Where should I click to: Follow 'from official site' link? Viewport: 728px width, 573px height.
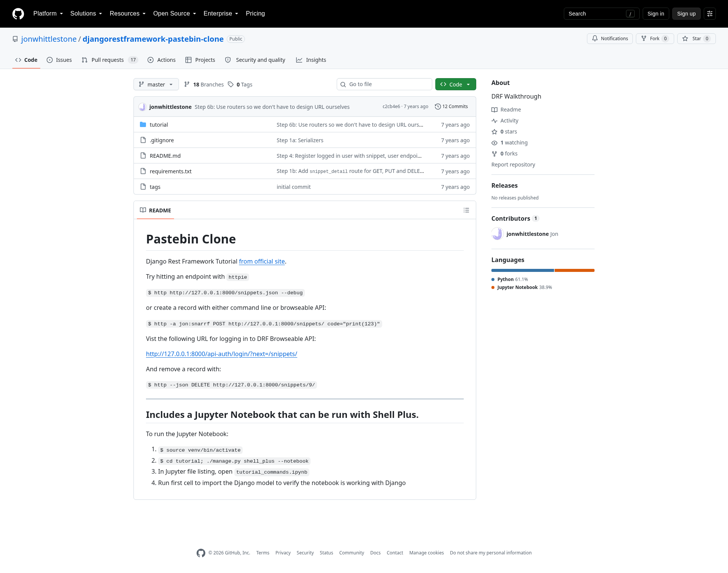point(262,261)
